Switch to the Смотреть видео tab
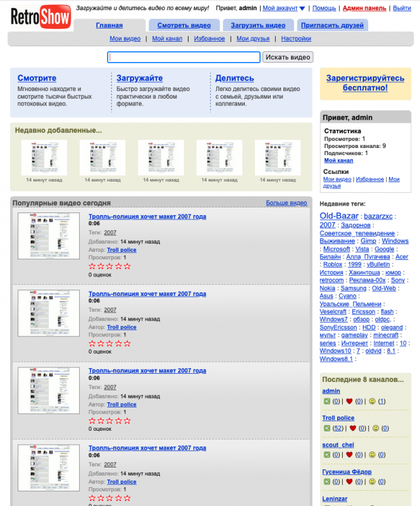 [x=185, y=25]
